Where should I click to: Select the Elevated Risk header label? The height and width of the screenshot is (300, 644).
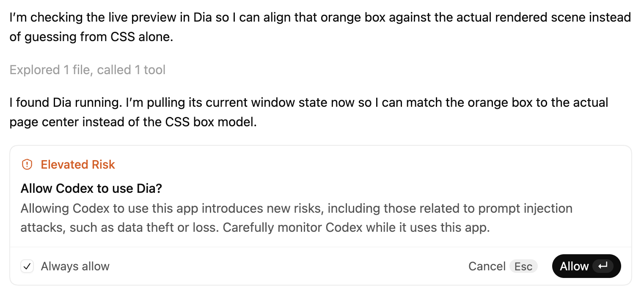[78, 164]
